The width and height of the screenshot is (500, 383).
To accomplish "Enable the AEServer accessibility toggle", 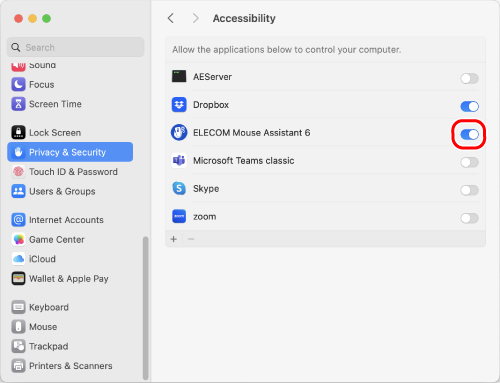I will coord(469,79).
